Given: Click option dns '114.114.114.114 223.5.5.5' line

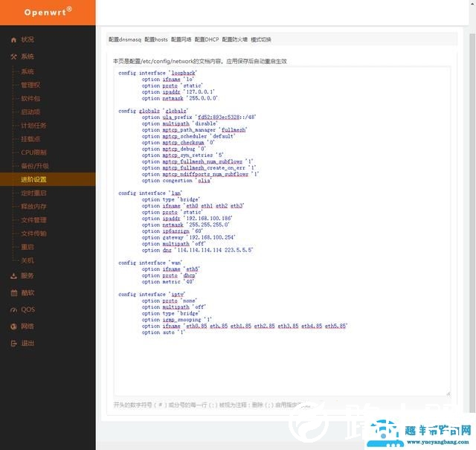Looking at the screenshot, I should point(197,250).
